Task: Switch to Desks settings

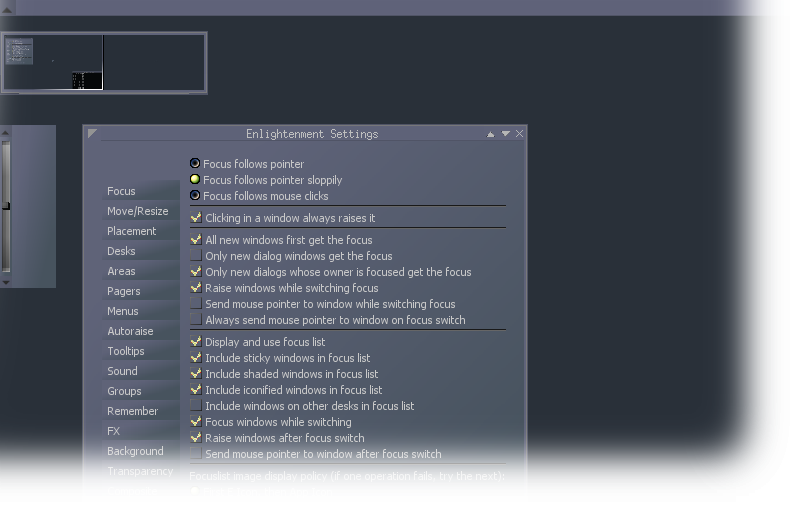Action: click(141, 251)
